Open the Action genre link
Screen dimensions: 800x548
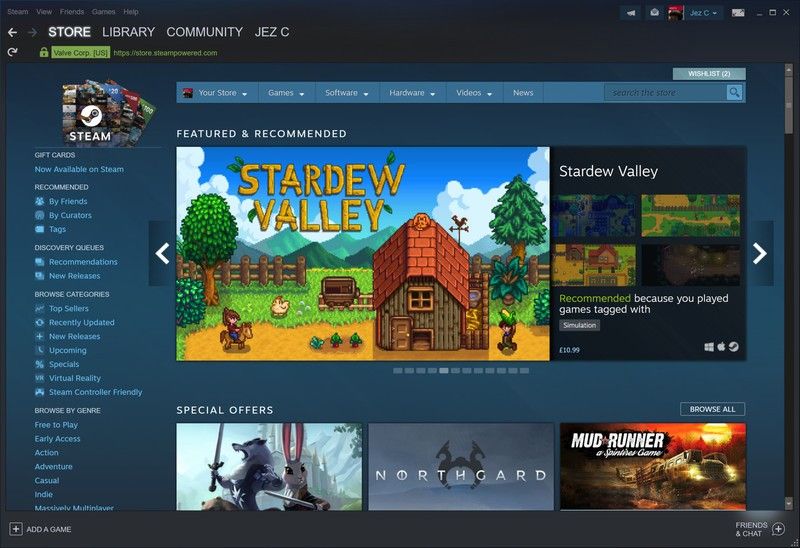46,452
